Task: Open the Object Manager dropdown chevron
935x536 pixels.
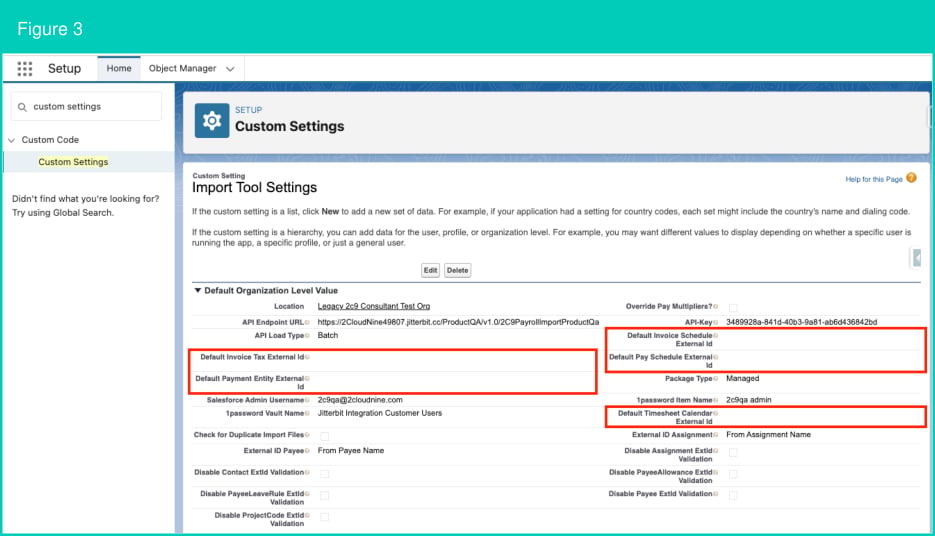Action: [x=230, y=69]
